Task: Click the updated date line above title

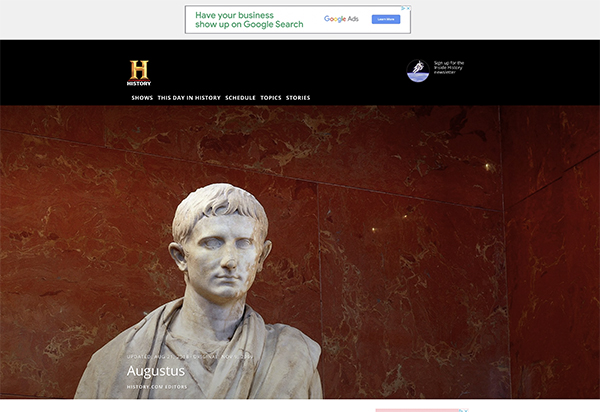Action: [190, 355]
